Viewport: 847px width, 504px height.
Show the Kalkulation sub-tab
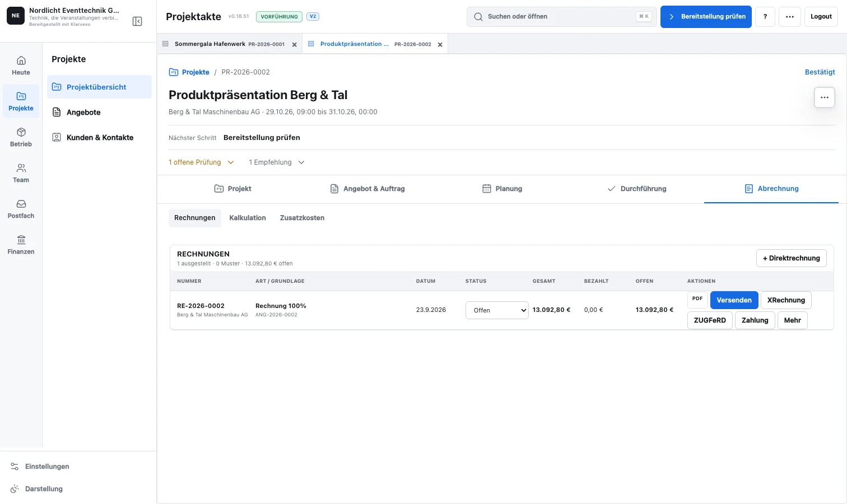pos(248,218)
